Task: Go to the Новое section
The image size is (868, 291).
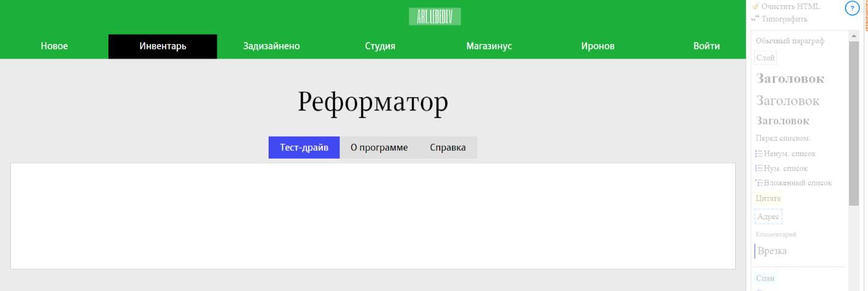Action: point(54,46)
